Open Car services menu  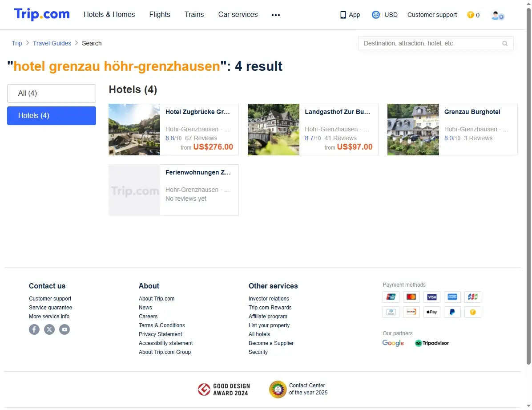(x=238, y=15)
